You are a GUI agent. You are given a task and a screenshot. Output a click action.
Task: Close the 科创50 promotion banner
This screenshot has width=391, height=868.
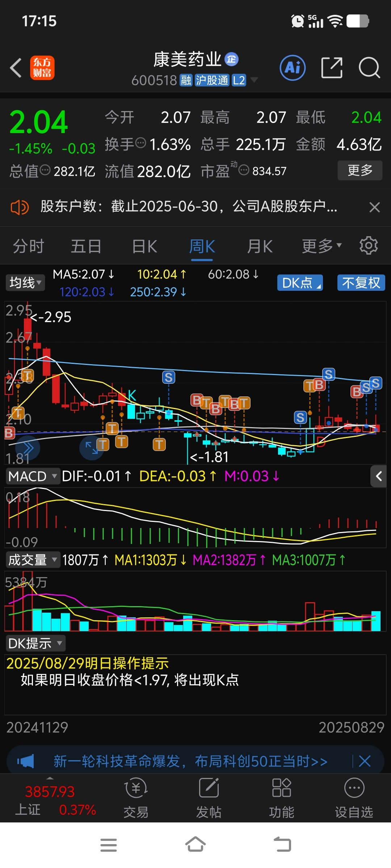tap(364, 761)
